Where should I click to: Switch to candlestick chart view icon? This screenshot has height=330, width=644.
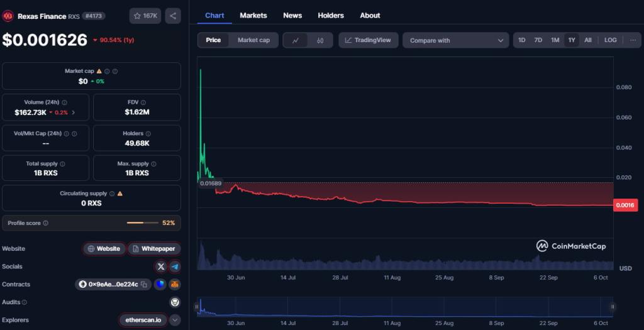320,40
